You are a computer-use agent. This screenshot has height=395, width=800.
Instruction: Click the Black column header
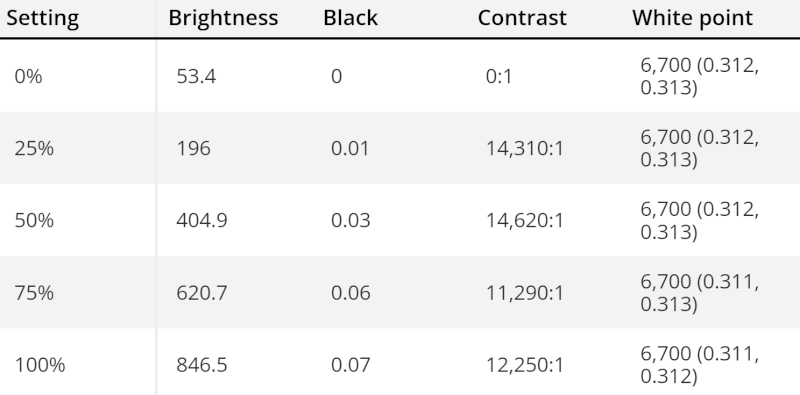click(x=351, y=18)
